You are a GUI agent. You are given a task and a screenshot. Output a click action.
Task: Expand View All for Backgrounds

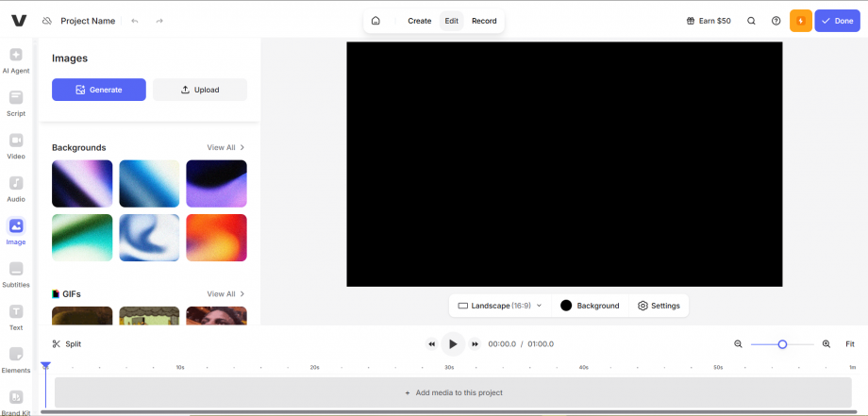(x=225, y=148)
